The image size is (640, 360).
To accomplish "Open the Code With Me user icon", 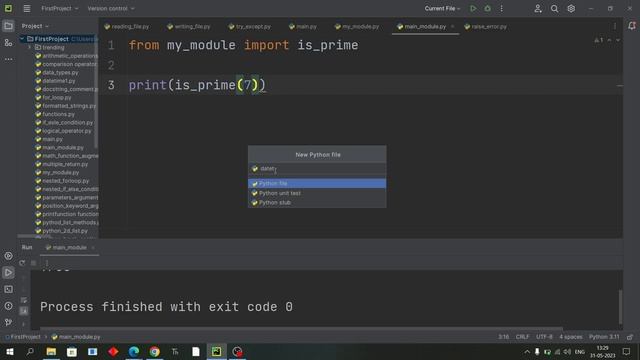I will point(538,8).
